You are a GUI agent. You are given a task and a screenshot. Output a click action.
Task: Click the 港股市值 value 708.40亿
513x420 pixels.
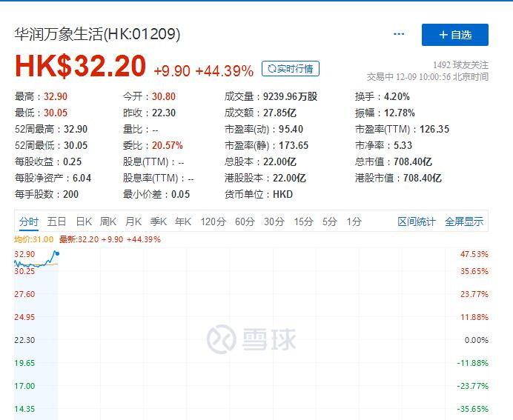423,178
